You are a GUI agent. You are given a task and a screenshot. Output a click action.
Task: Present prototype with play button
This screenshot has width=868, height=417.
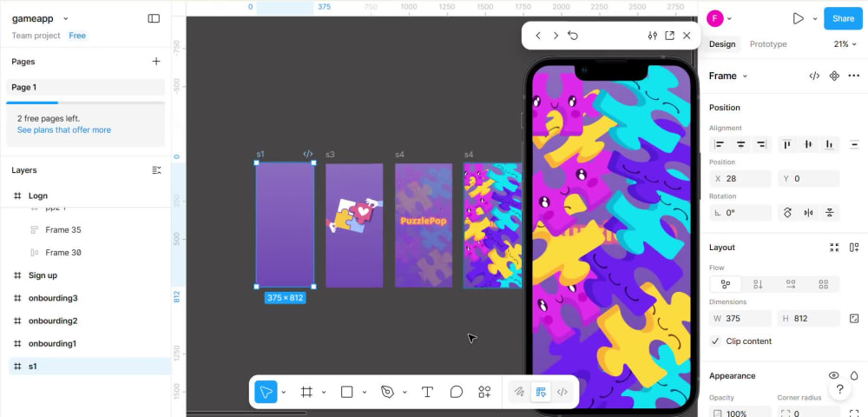coord(798,18)
